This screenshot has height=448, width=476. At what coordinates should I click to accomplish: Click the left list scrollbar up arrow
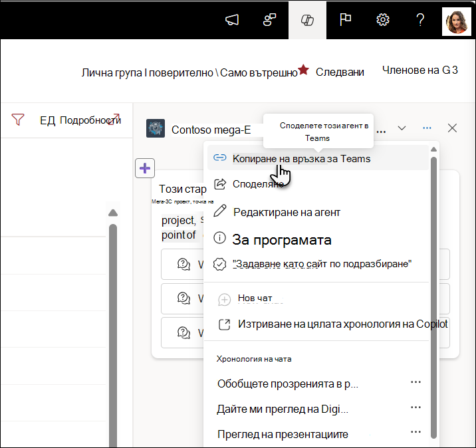pyautogui.click(x=113, y=213)
